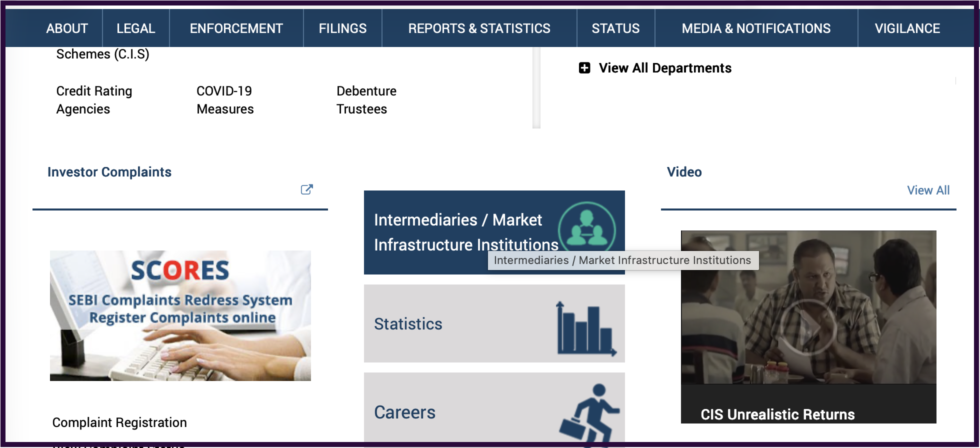Click the Video section heading
This screenshot has height=448, width=980.
[684, 172]
